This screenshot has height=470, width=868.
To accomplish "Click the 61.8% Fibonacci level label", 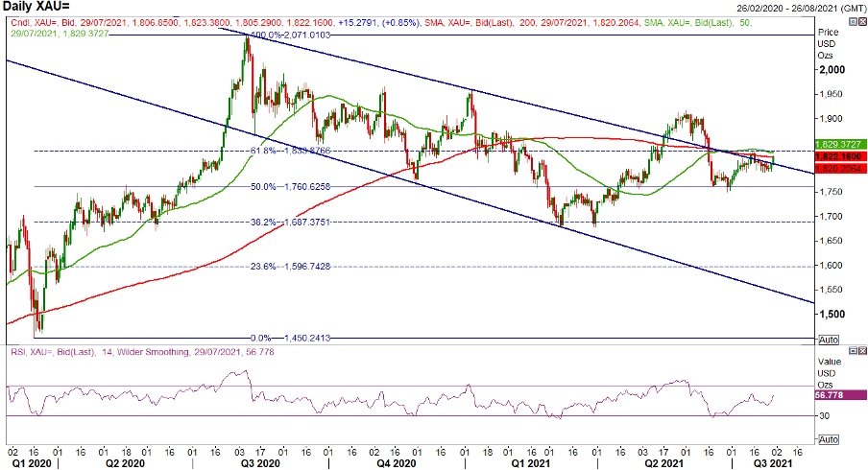I will 291,151.
